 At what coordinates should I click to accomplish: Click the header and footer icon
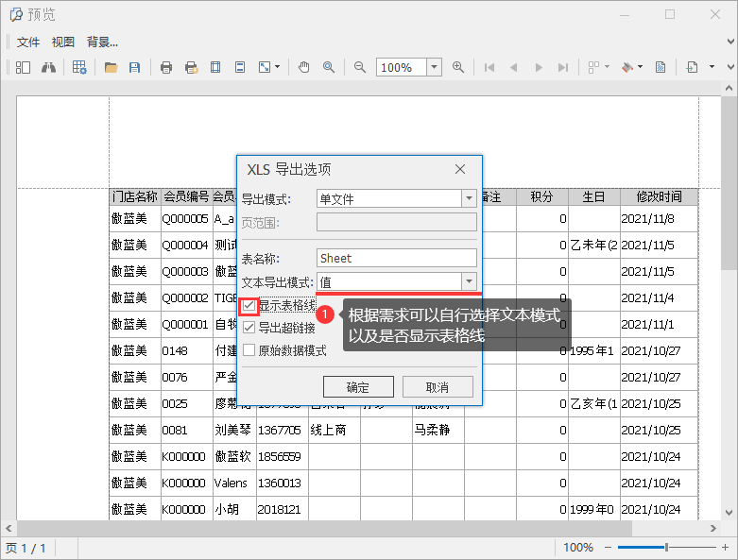240,67
